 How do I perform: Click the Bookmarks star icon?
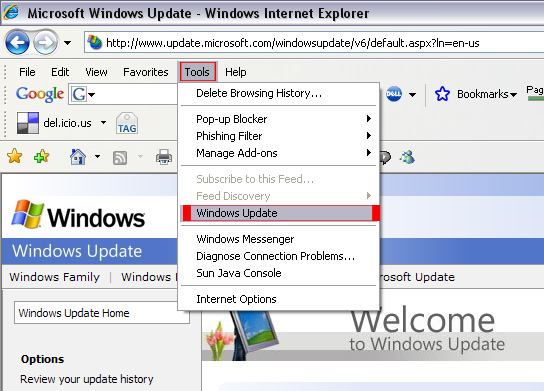pyautogui.click(x=442, y=94)
